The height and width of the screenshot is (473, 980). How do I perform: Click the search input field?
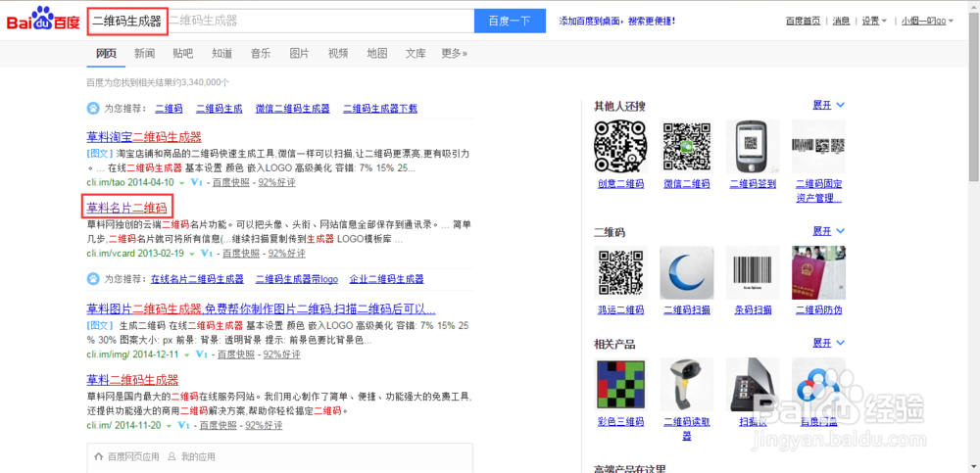pos(280,21)
